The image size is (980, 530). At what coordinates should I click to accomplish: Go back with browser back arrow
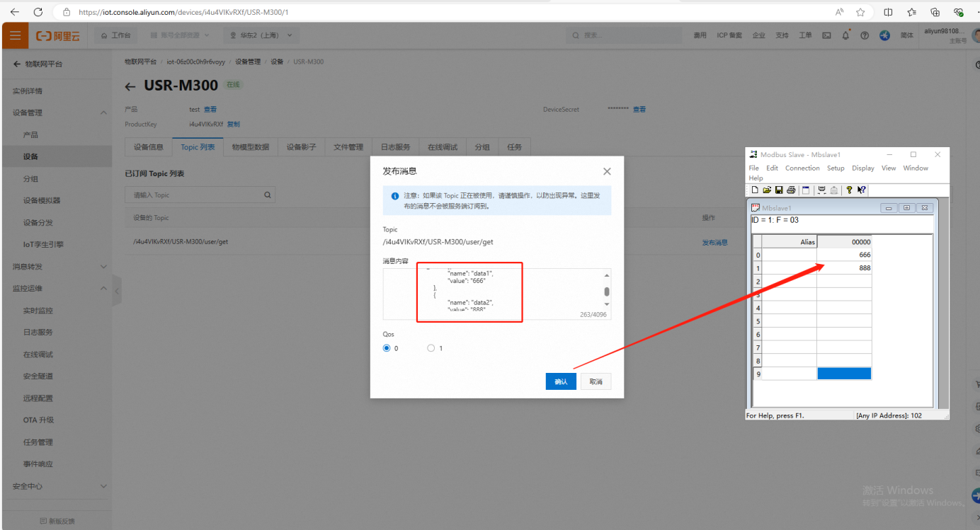(x=15, y=12)
